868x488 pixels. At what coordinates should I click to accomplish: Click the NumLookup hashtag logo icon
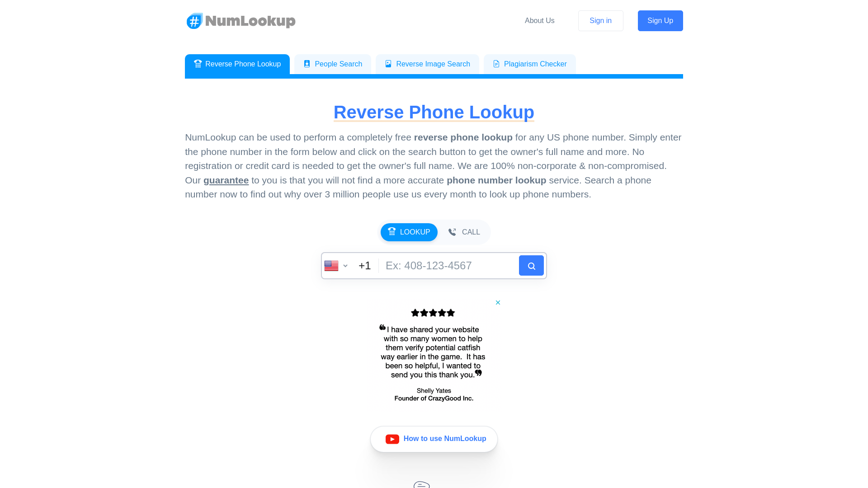click(x=195, y=21)
